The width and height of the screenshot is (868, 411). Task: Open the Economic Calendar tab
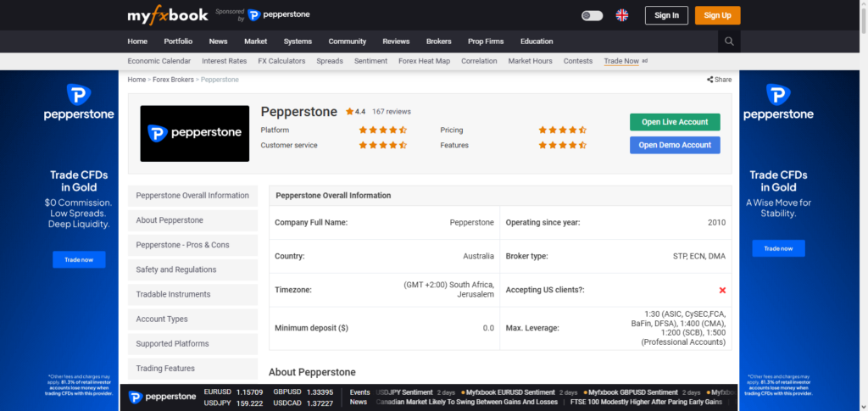point(159,61)
